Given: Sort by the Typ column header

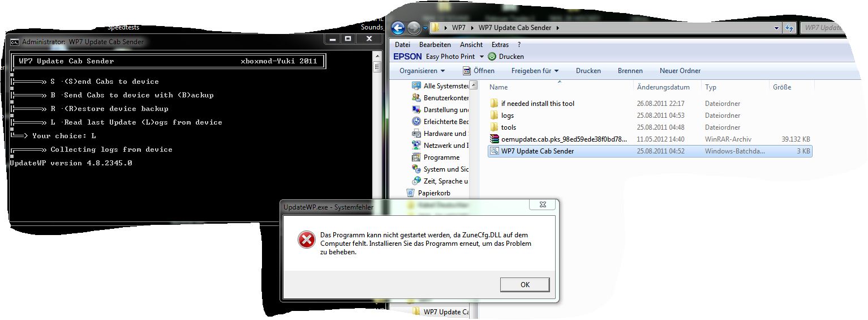Looking at the screenshot, I should (735, 87).
